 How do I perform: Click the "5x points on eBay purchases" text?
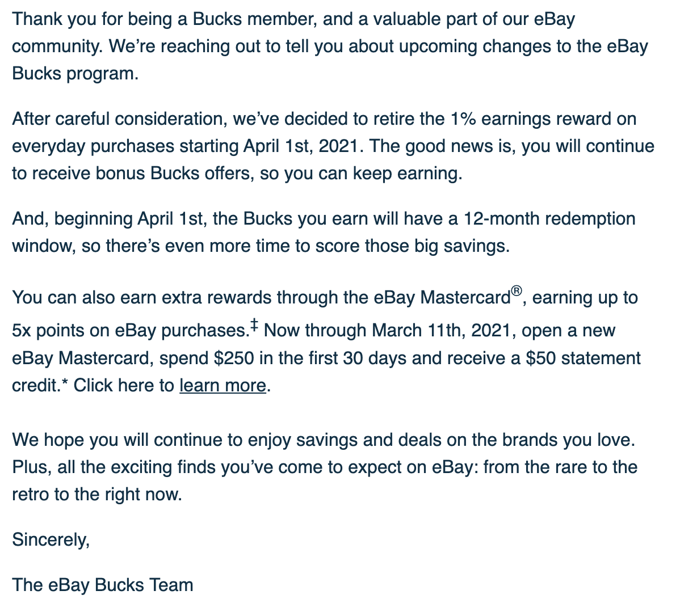(128, 331)
